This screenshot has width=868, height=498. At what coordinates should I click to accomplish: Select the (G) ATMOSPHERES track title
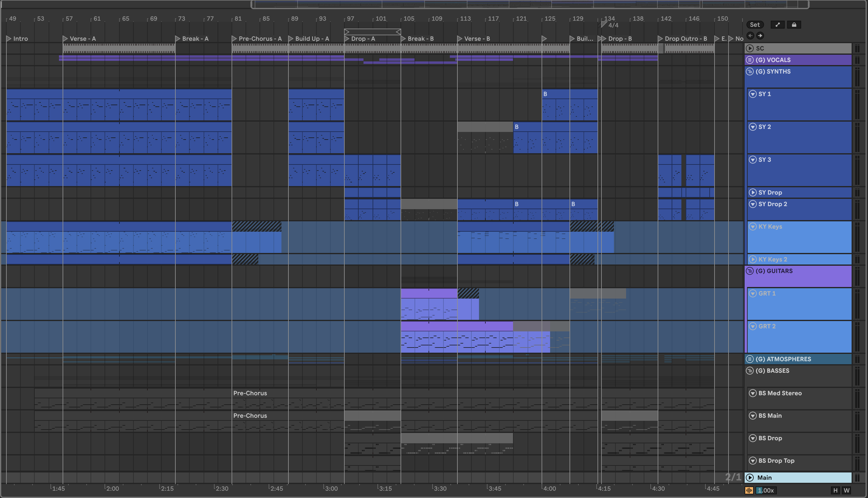tap(783, 359)
